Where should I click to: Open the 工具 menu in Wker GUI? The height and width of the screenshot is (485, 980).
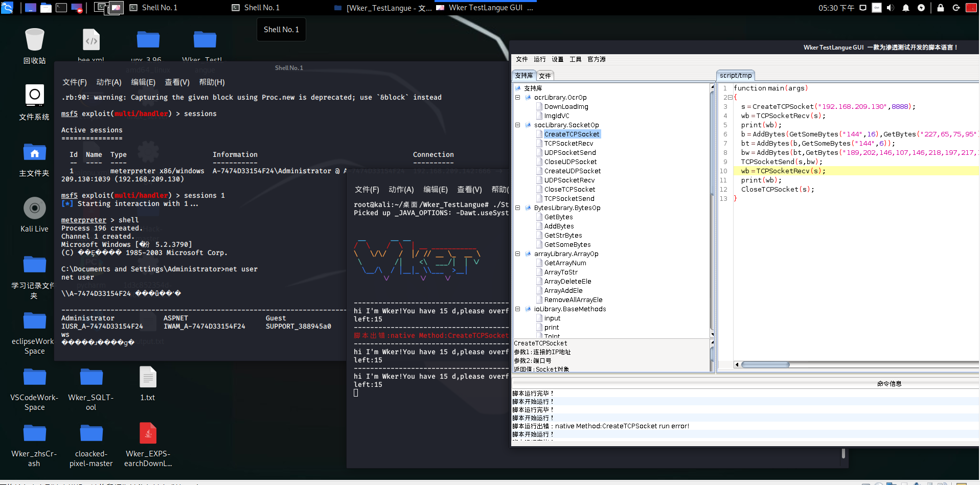575,59
